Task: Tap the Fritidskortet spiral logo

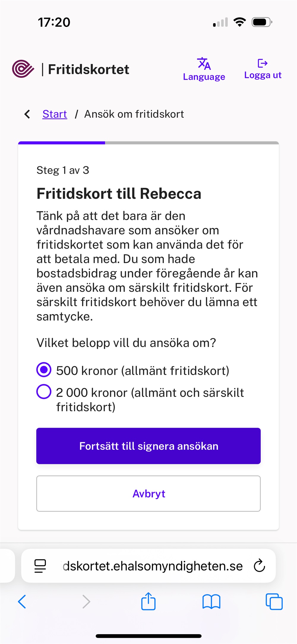Action: coord(23,69)
